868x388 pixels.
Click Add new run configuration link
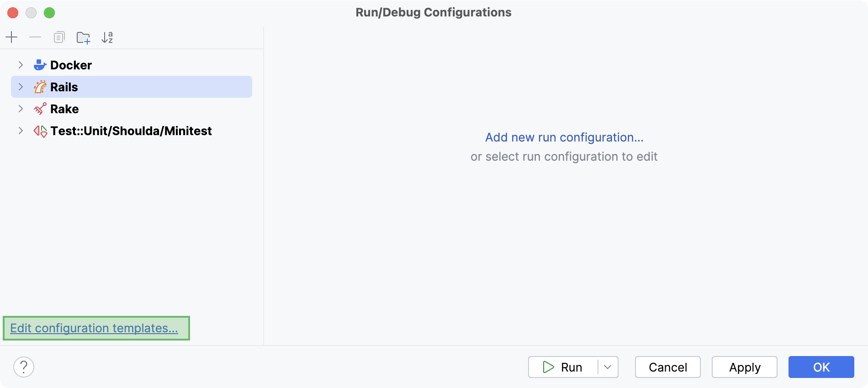[564, 137]
